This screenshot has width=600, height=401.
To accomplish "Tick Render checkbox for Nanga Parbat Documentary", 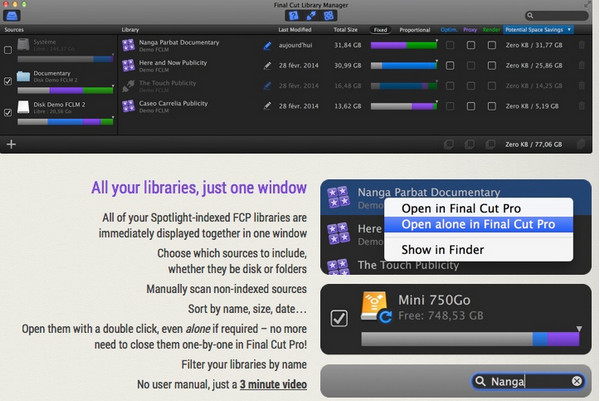I will coord(492,45).
